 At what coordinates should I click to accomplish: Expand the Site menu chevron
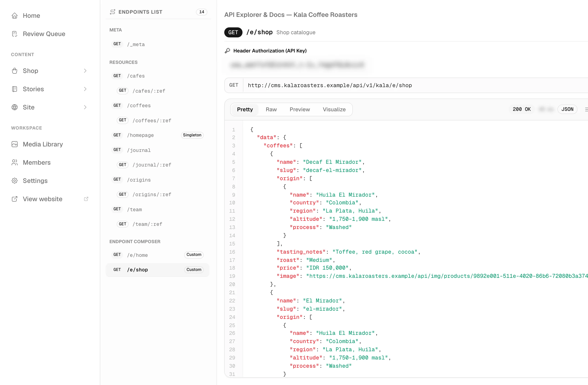[x=85, y=107]
